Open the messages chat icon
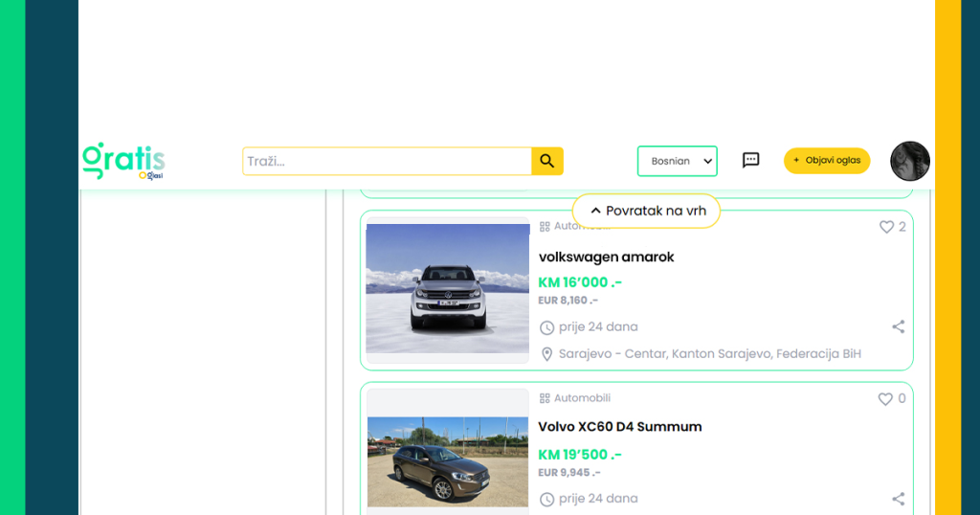The height and width of the screenshot is (515, 980). [750, 161]
